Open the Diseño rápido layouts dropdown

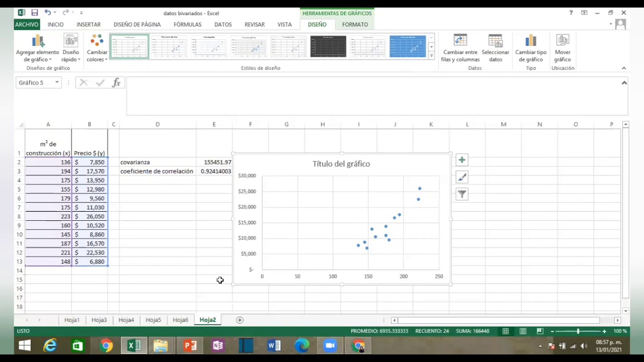(71, 48)
